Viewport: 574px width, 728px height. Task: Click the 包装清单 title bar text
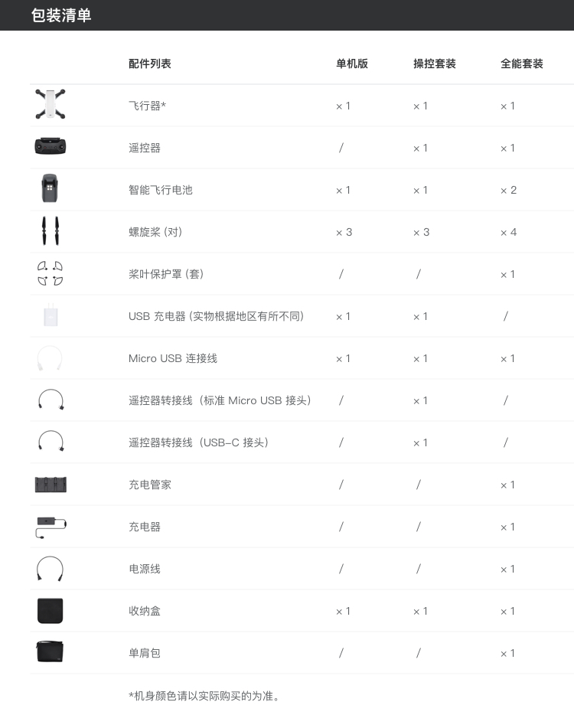coord(61,15)
